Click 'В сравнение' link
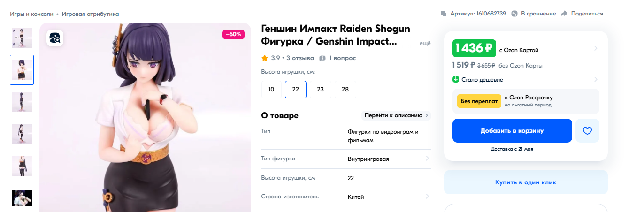Viewport: 644px width, 212px height. pyautogui.click(x=538, y=14)
